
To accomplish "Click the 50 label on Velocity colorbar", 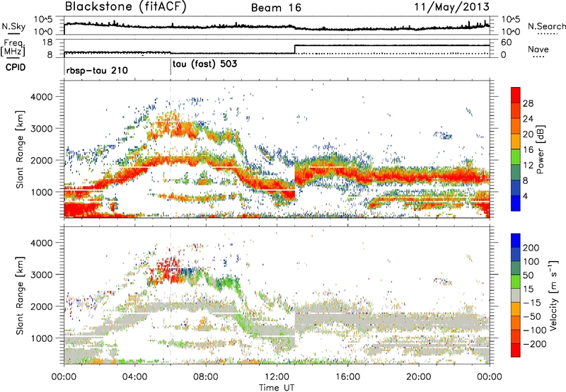I will pyautogui.click(x=529, y=275).
